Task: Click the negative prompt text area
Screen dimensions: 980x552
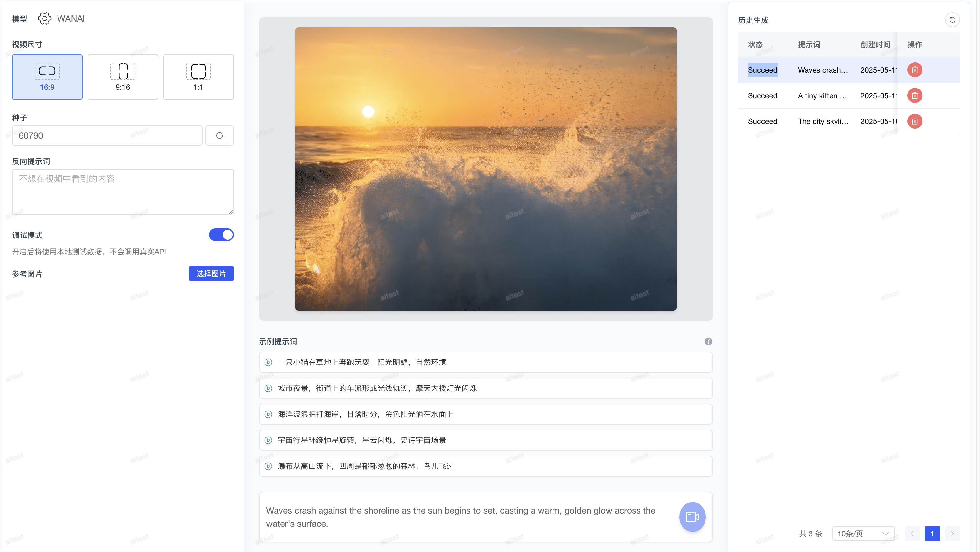Action: (x=123, y=192)
